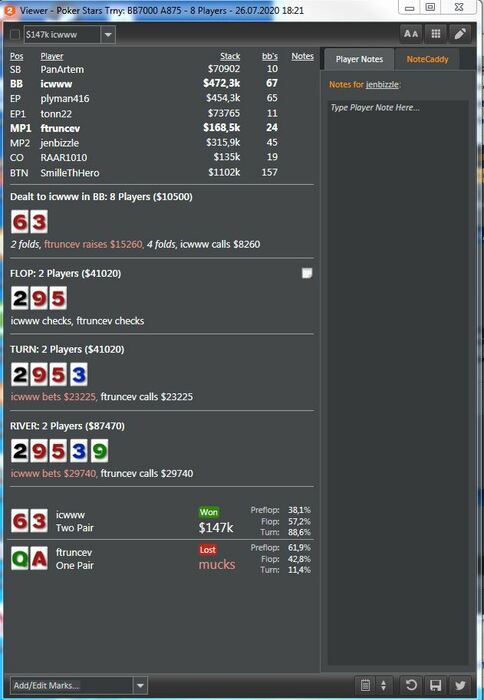This screenshot has width=484, height=700.
Task: Click the pencil edit icon
Action: 460,34
